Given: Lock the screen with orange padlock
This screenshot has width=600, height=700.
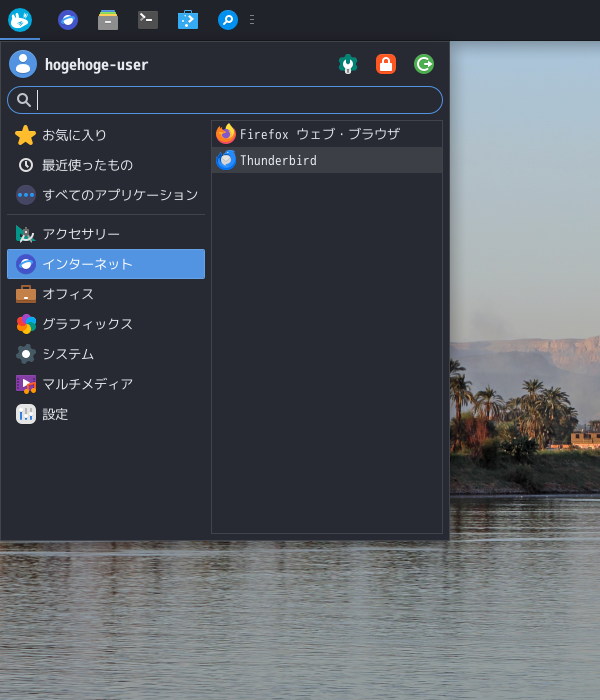Looking at the screenshot, I should coord(386,64).
